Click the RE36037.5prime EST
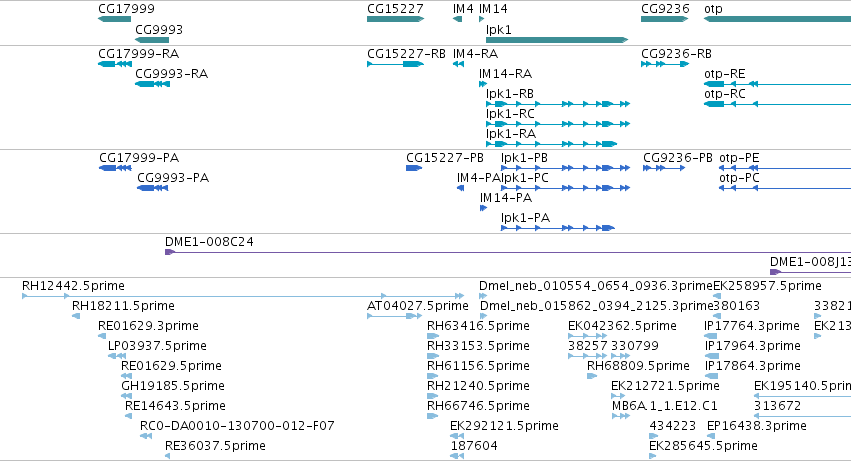The height and width of the screenshot is (461, 851). point(168,456)
